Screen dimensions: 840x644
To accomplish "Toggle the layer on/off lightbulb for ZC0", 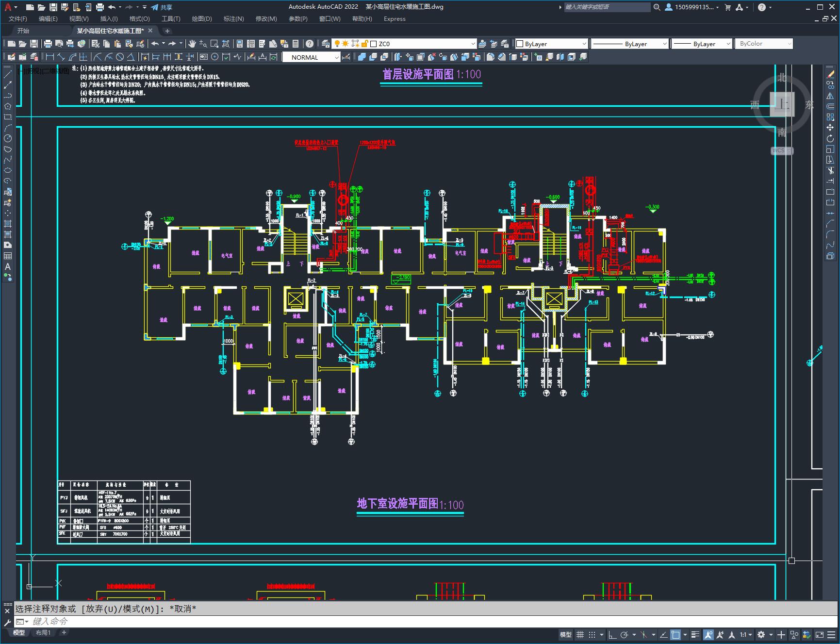I will point(337,44).
